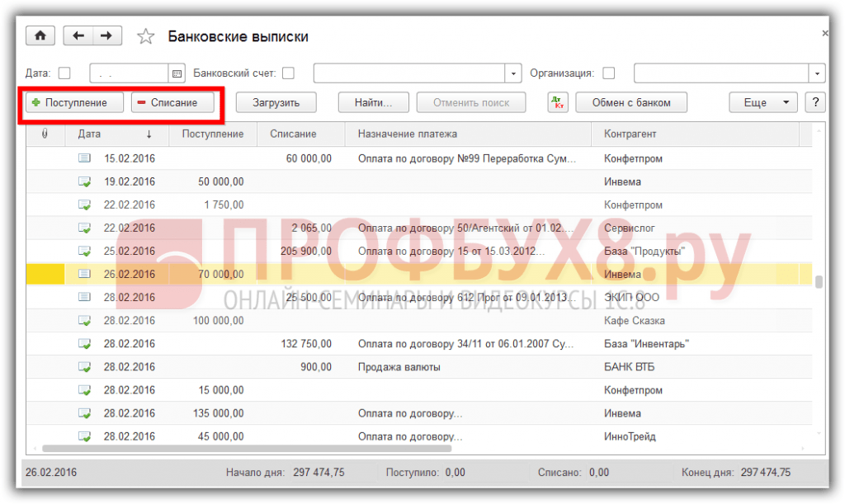The width and height of the screenshot is (845, 504).
Task: Open the Еще menu dropdown
Action: pos(763,102)
